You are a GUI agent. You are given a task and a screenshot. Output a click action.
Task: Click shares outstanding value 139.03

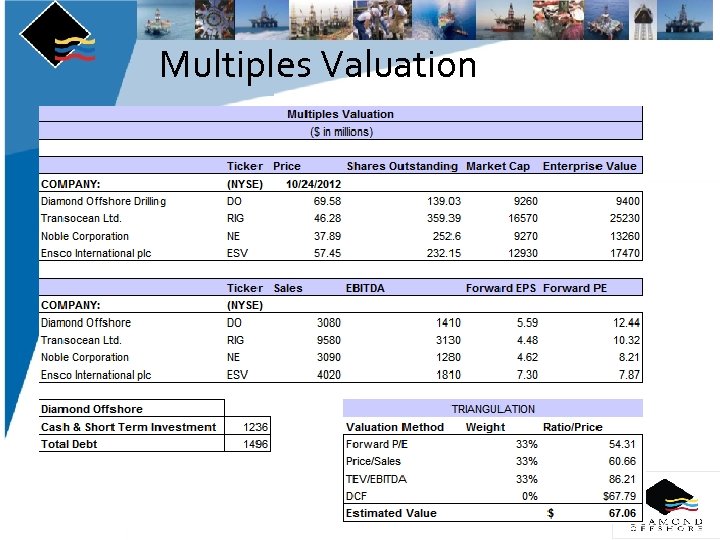coord(444,201)
